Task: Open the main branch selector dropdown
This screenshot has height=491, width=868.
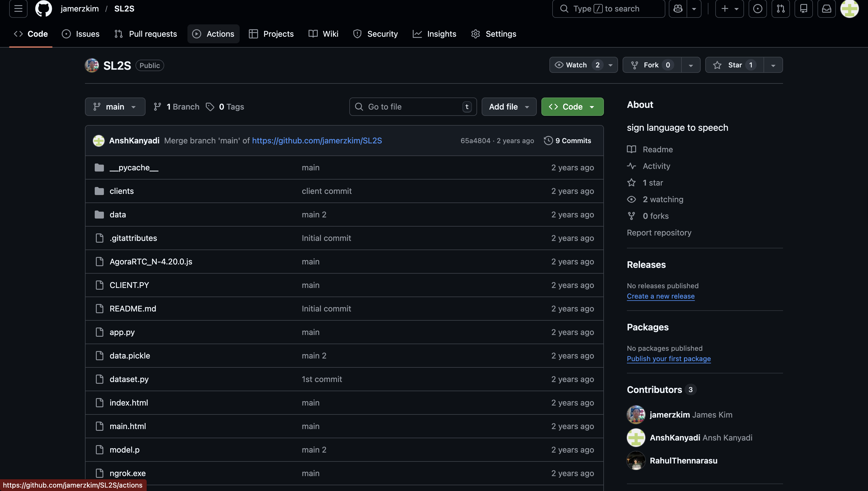Action: tap(115, 107)
